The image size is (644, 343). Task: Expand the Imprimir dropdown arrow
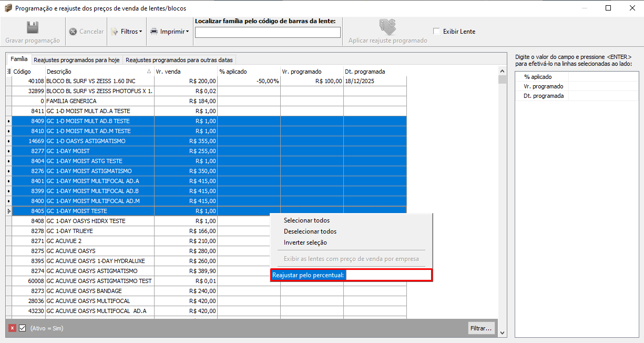[187, 32]
